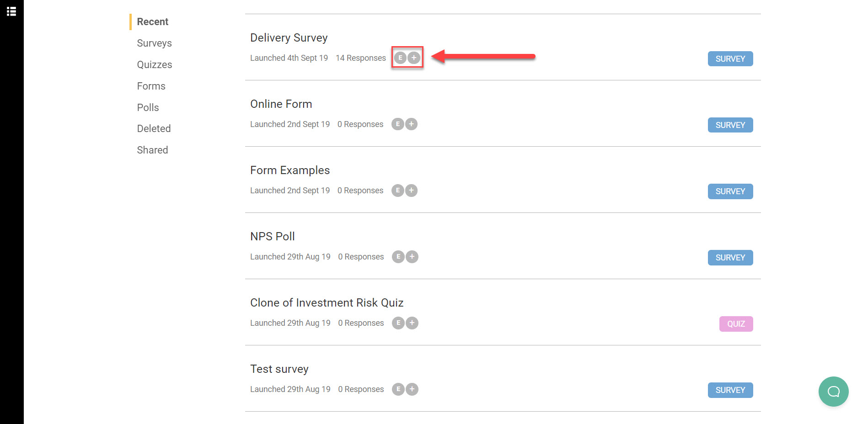The image size is (868, 424).
Task: Click 'Launched 29th Aug 19' under Investment Risk Quiz
Action: [x=290, y=323]
